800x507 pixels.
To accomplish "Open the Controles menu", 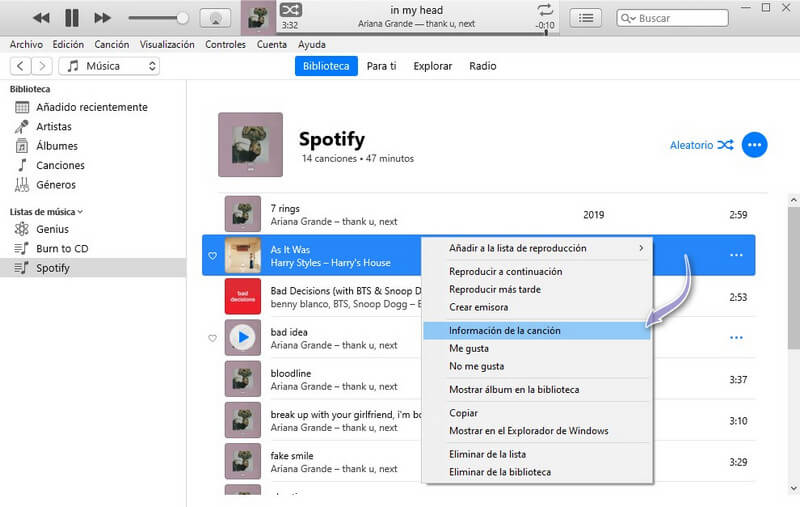I will pos(225,44).
